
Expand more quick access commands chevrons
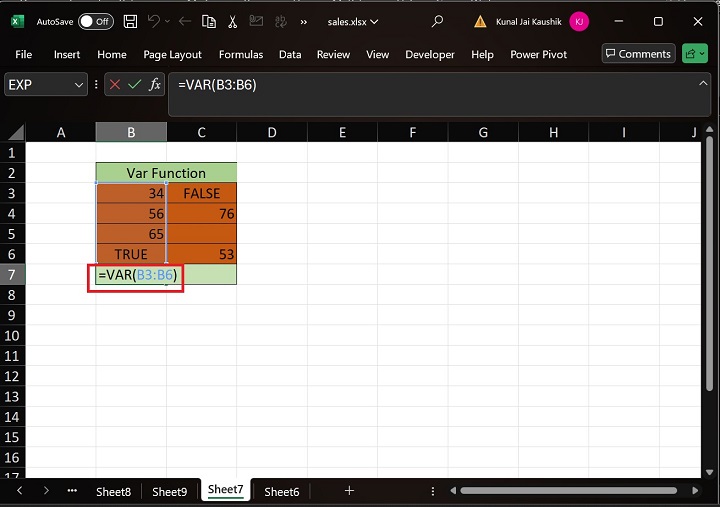(x=304, y=22)
